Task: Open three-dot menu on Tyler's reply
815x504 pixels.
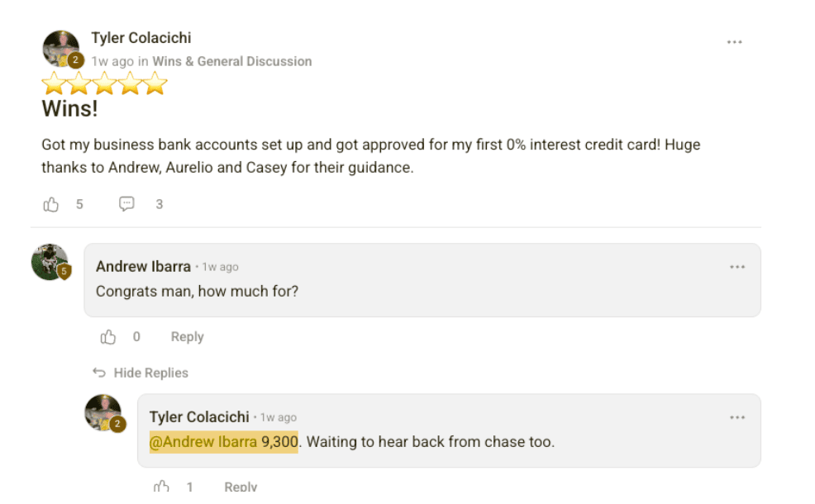Action: pos(737,417)
